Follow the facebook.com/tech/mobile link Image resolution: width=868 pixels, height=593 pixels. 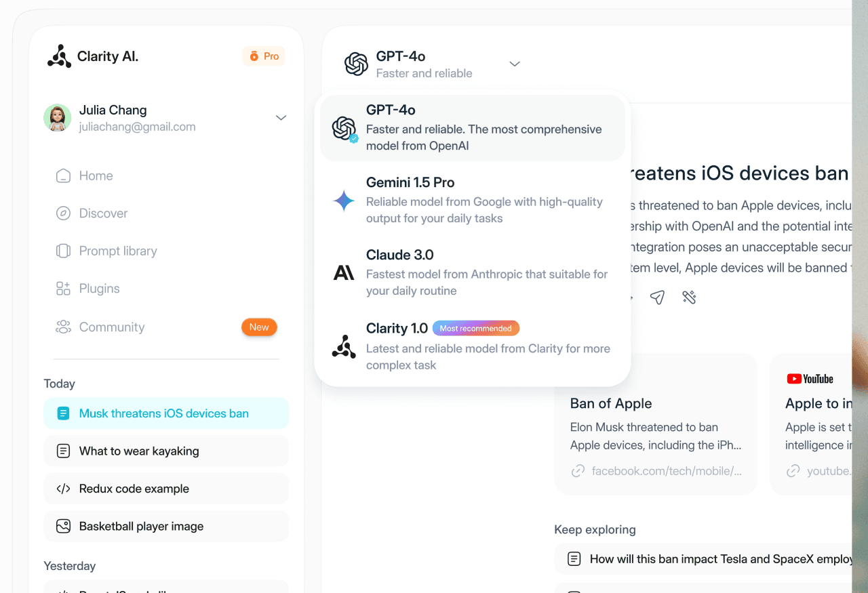pos(667,471)
